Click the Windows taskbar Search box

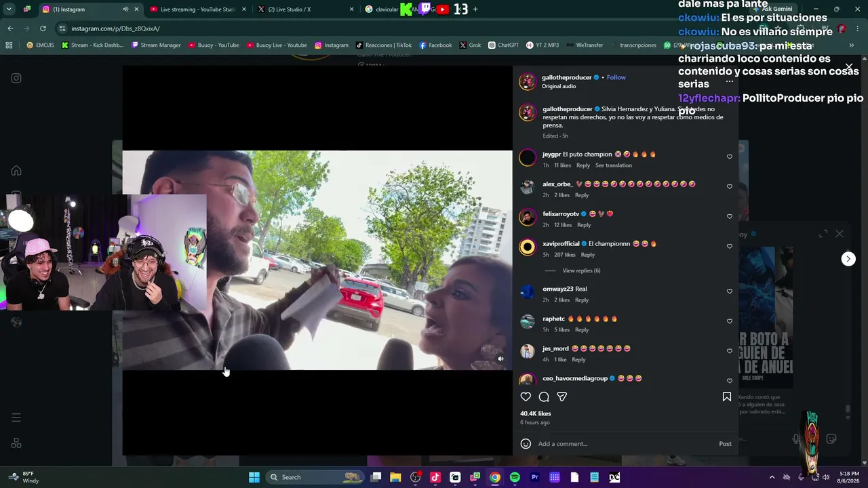click(315, 477)
